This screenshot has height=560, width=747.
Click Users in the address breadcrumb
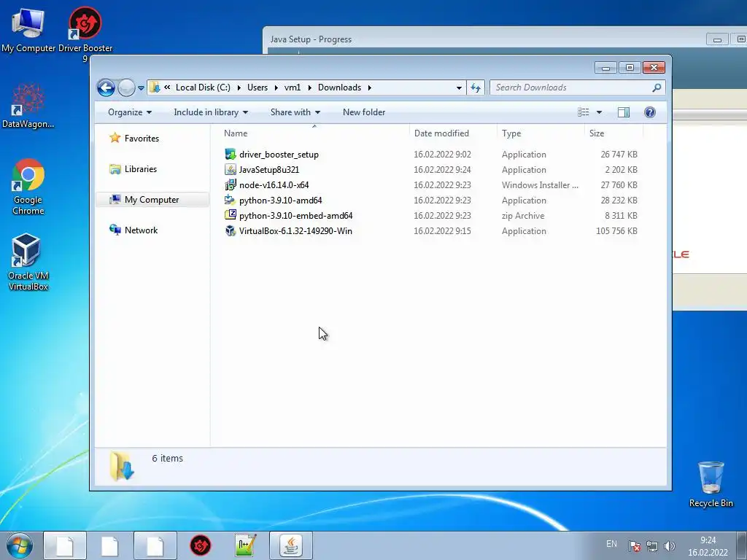258,87
